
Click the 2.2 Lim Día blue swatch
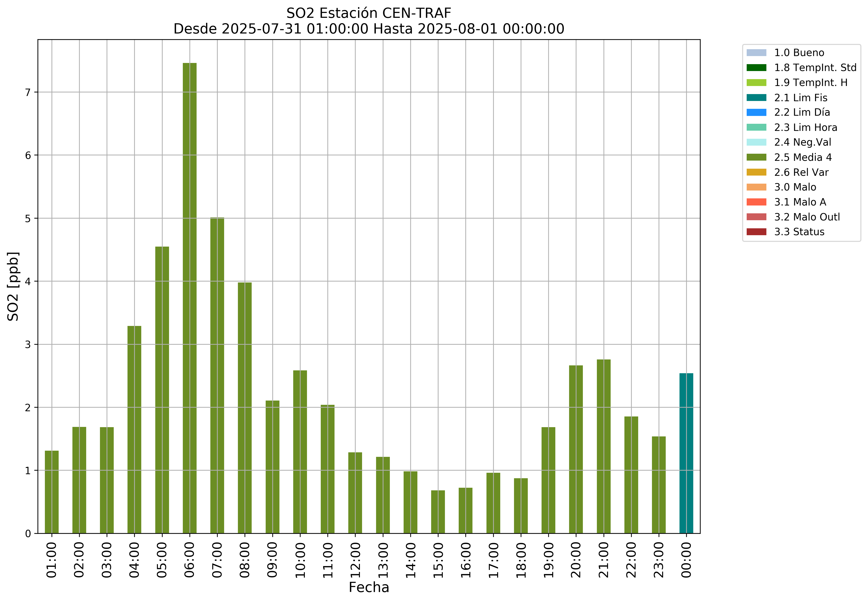click(x=756, y=112)
